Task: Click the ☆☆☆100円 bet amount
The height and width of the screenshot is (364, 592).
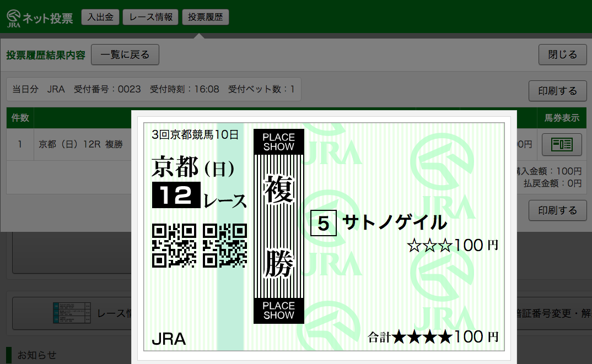Action: click(x=453, y=246)
